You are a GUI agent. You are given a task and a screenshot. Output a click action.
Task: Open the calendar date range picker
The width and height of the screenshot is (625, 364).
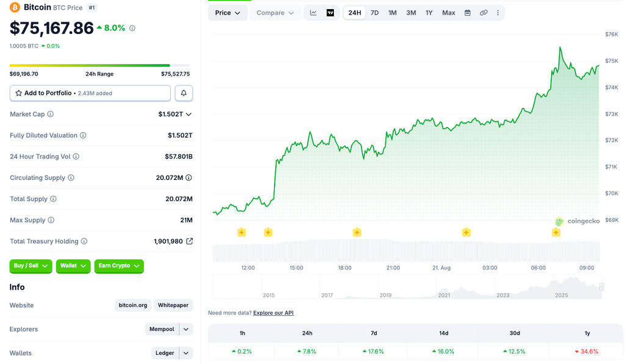[468, 13]
